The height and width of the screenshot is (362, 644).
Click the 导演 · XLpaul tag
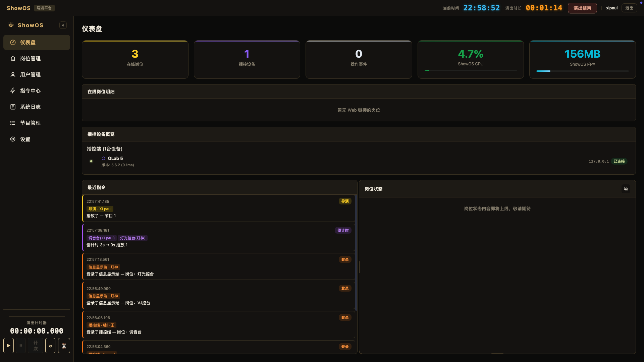point(100,209)
